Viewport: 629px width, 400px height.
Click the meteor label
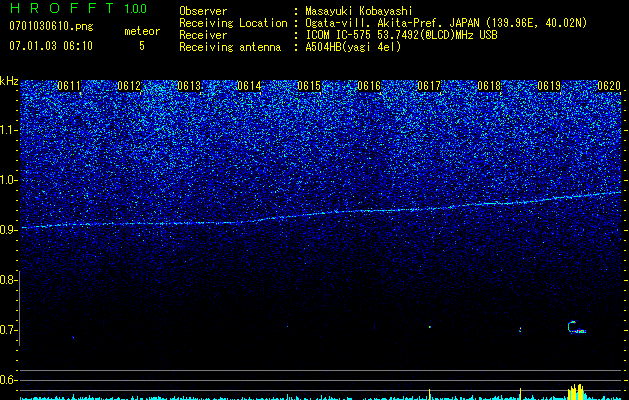142,31
